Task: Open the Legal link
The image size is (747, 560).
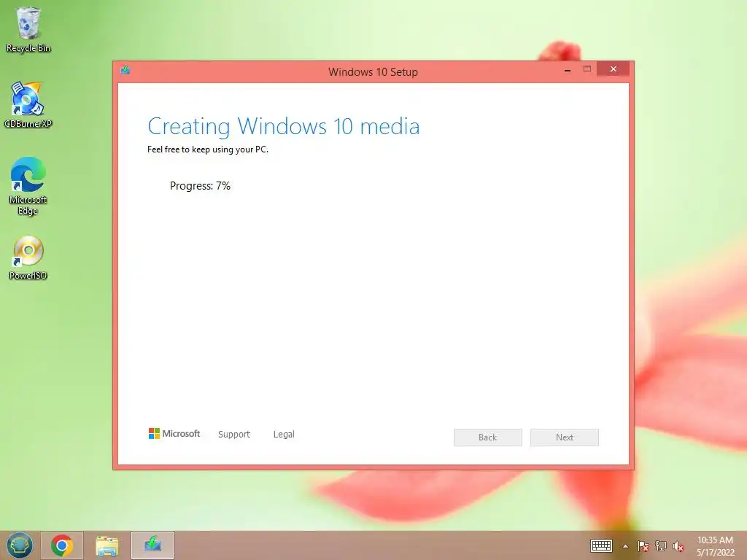Action: [284, 435]
